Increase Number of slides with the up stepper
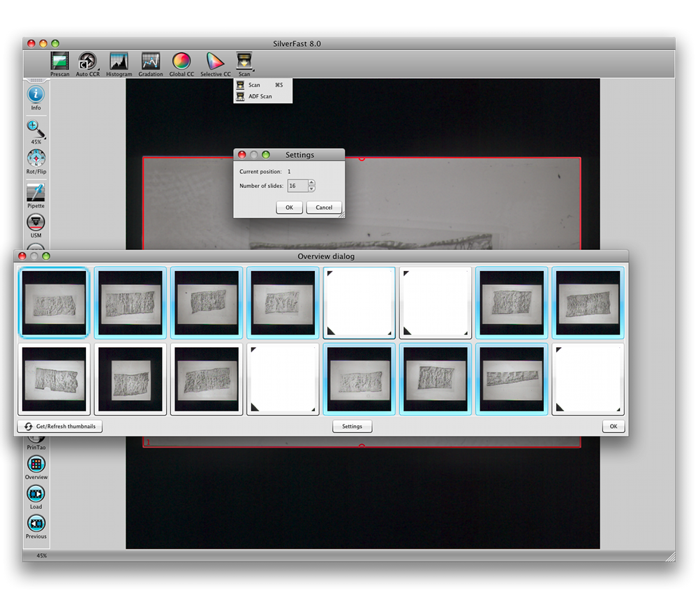 [312, 183]
